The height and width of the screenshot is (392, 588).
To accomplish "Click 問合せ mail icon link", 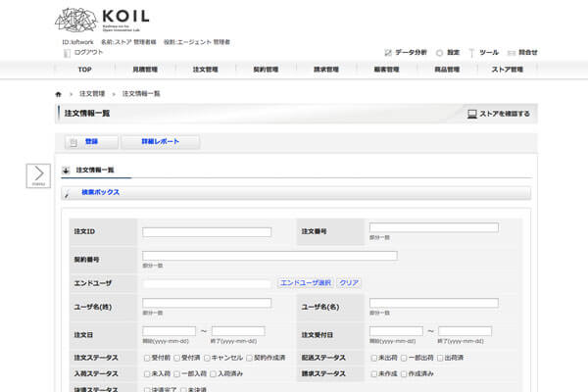I will [522, 52].
